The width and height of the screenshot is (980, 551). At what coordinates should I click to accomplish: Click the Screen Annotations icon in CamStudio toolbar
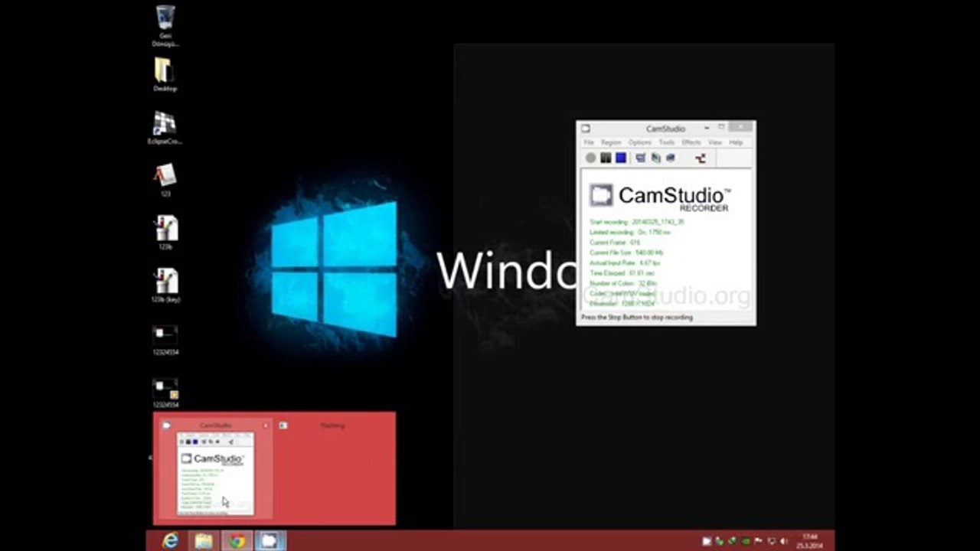point(655,158)
